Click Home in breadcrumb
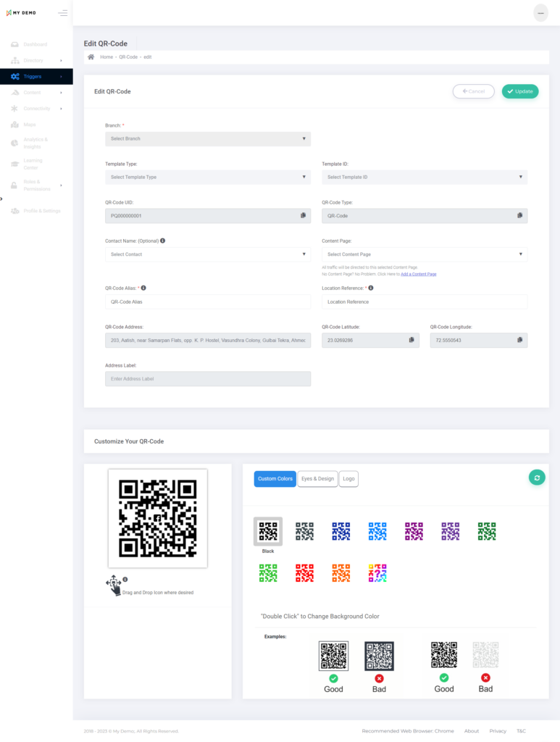This screenshot has width=560, height=742. [x=106, y=57]
